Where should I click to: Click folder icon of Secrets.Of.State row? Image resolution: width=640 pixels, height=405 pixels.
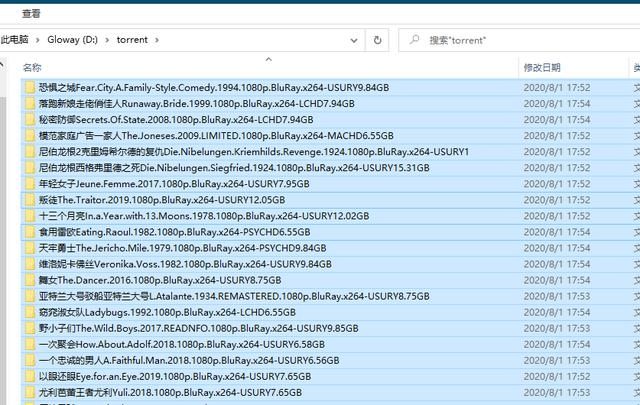tap(30, 119)
